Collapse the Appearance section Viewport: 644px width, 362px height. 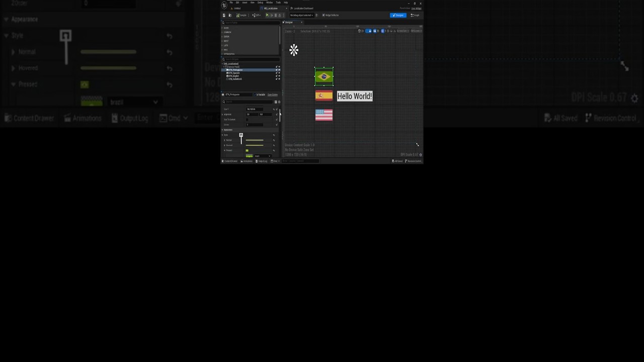coord(222,130)
